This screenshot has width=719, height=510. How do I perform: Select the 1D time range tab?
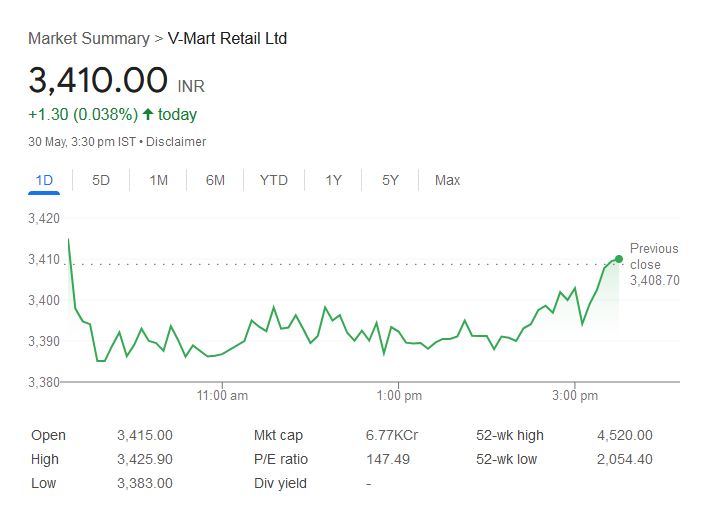point(44,180)
